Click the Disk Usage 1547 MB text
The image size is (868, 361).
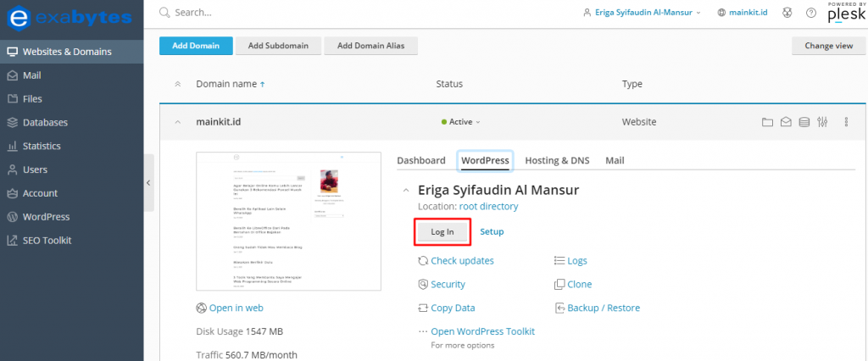click(x=239, y=331)
